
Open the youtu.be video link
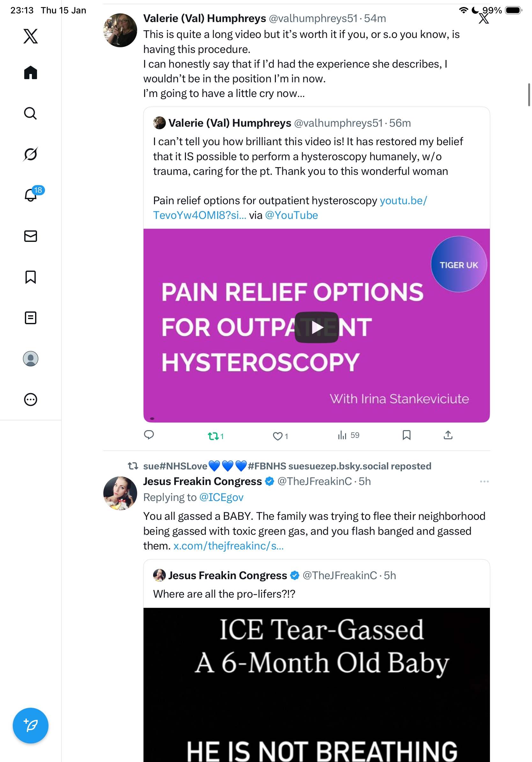[x=290, y=208]
